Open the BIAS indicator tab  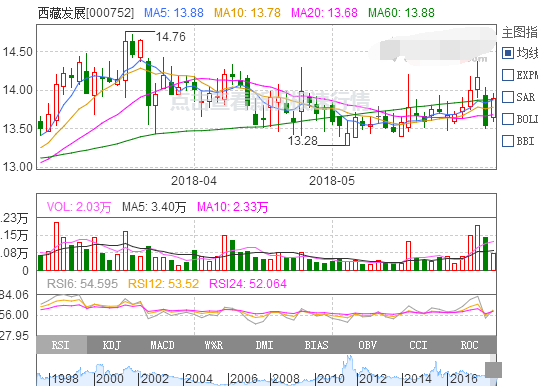[x=316, y=345]
